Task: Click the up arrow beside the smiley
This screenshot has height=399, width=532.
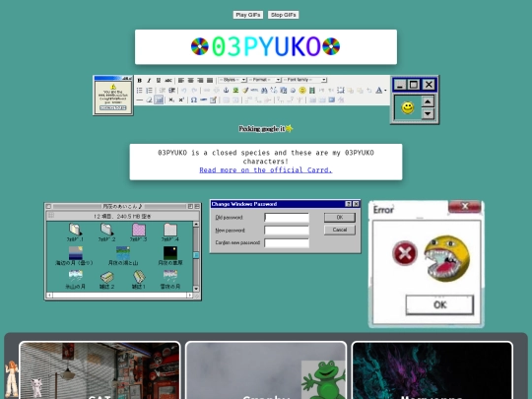Action: click(x=428, y=101)
